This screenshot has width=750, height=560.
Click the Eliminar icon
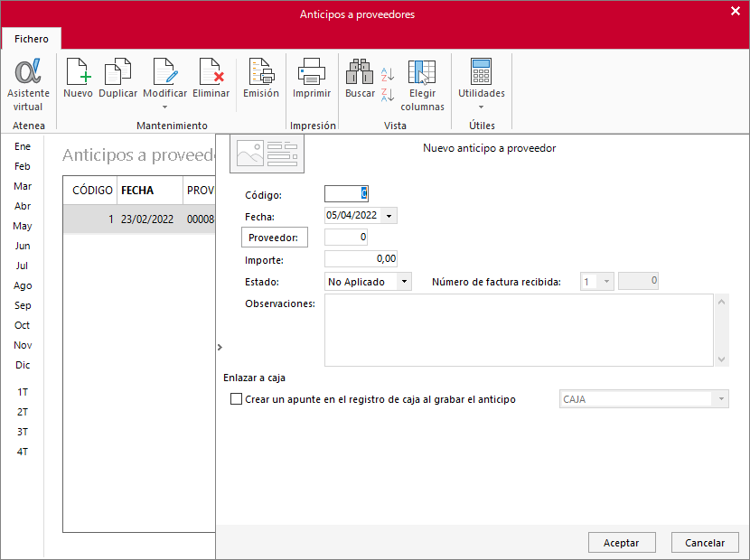[x=211, y=71]
